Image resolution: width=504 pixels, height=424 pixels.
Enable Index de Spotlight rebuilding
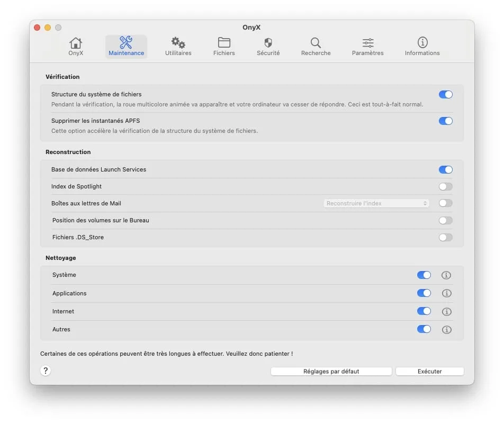445,186
